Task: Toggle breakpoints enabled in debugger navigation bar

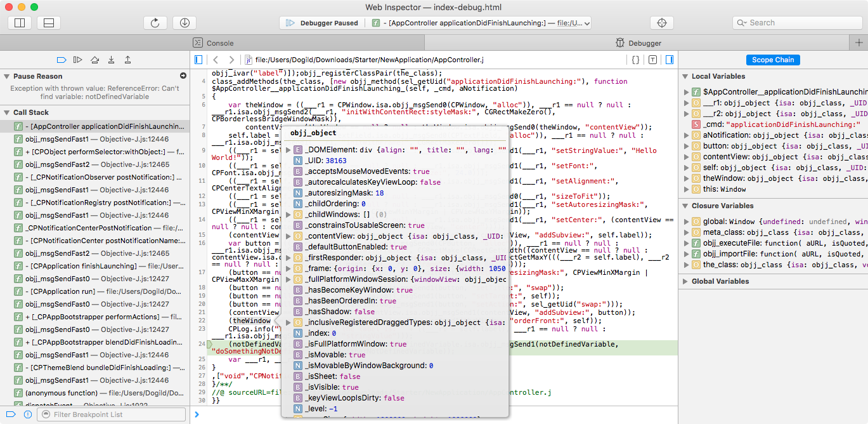Action: [x=62, y=60]
